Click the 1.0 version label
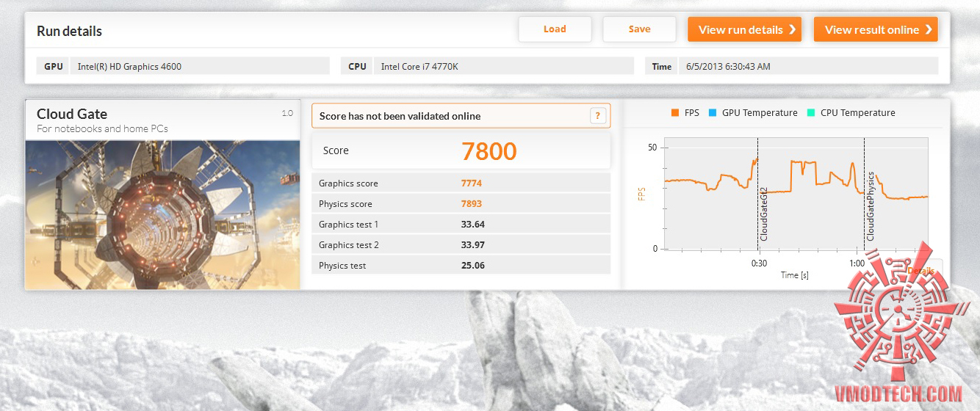This screenshot has height=411, width=980. pyautogui.click(x=287, y=113)
